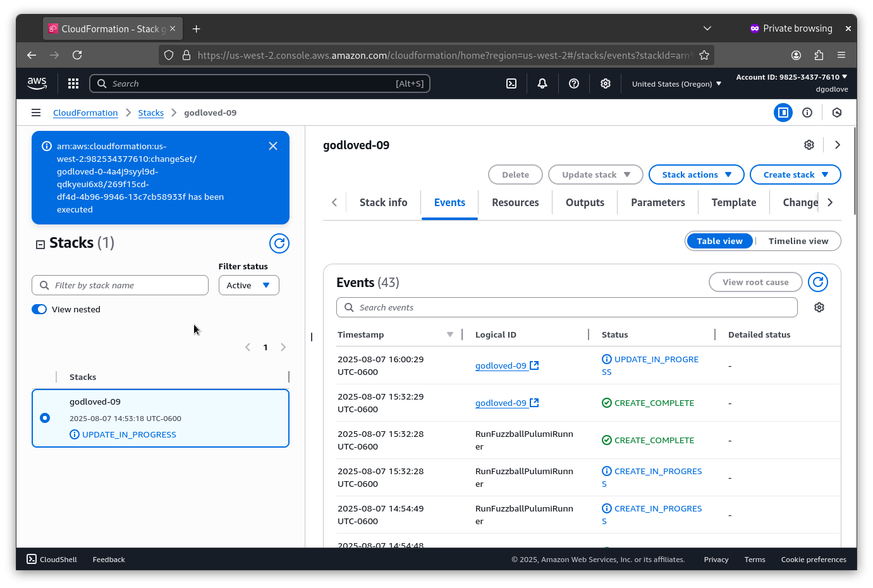Open the Filter status Active dropdown
This screenshot has height=588, width=873.
pyautogui.click(x=248, y=285)
